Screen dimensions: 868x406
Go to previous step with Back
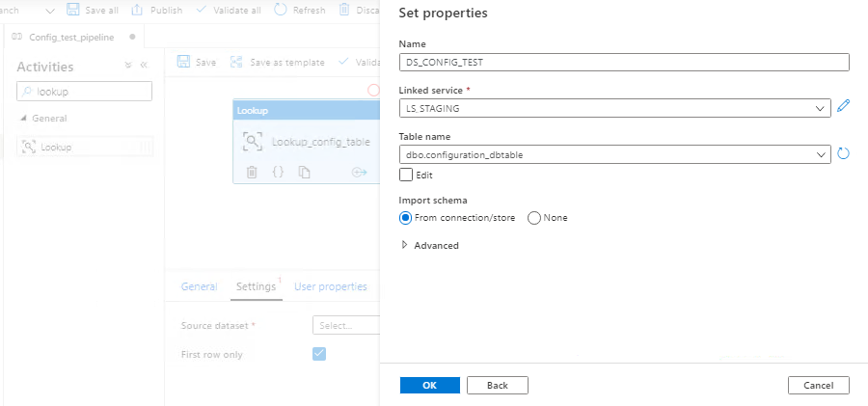[x=497, y=385]
